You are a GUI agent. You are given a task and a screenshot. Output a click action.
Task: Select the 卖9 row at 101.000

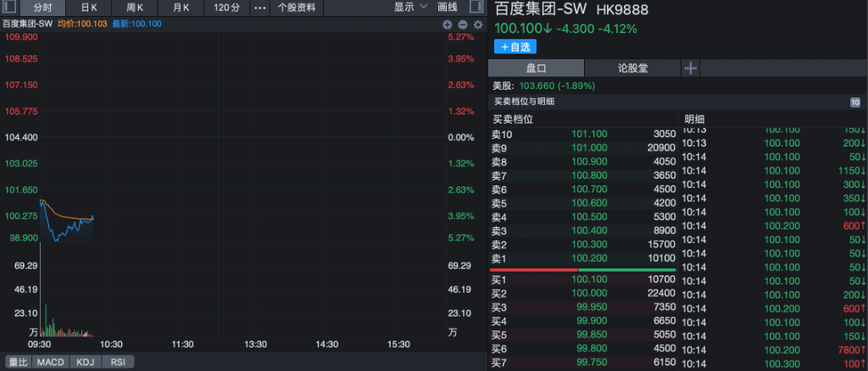point(583,147)
